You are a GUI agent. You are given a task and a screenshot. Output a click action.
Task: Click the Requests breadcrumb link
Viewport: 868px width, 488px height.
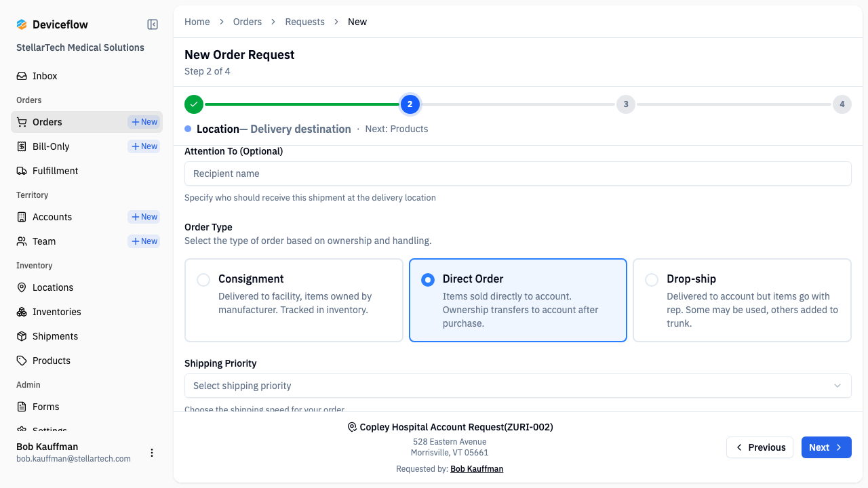[x=305, y=22]
